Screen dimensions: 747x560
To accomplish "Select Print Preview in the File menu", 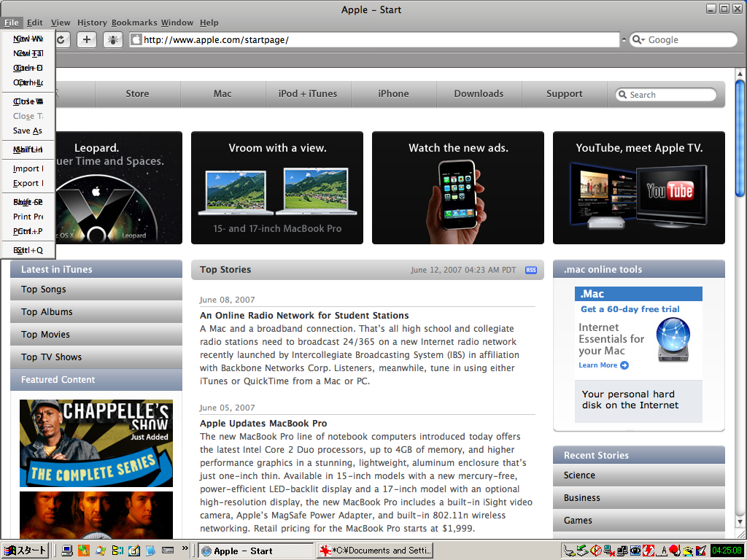I will [x=28, y=217].
